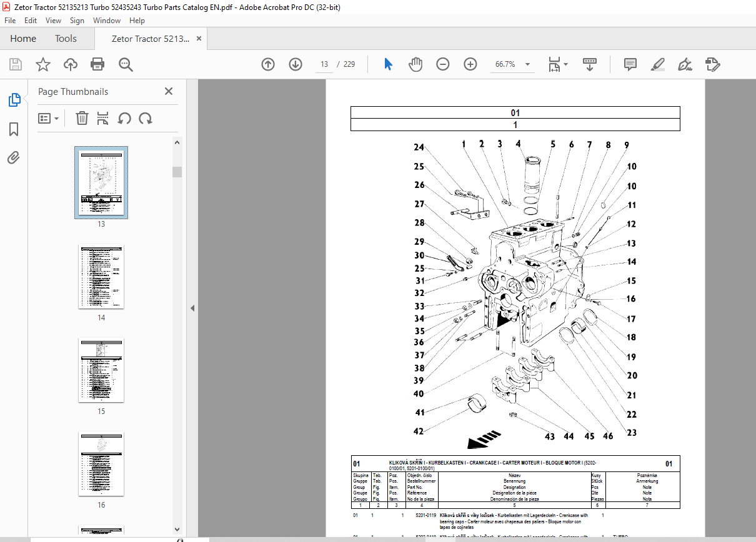The image size is (756, 542).
Task: Add a comment note icon
Action: tap(630, 64)
